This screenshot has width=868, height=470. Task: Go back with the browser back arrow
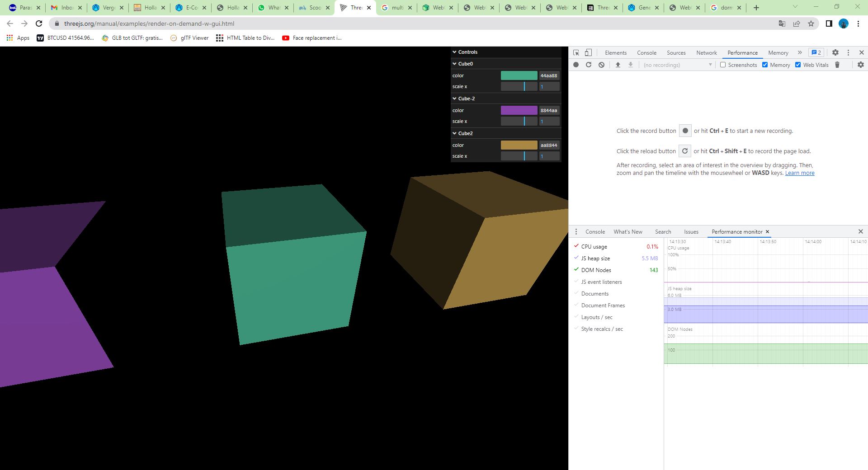(x=10, y=23)
